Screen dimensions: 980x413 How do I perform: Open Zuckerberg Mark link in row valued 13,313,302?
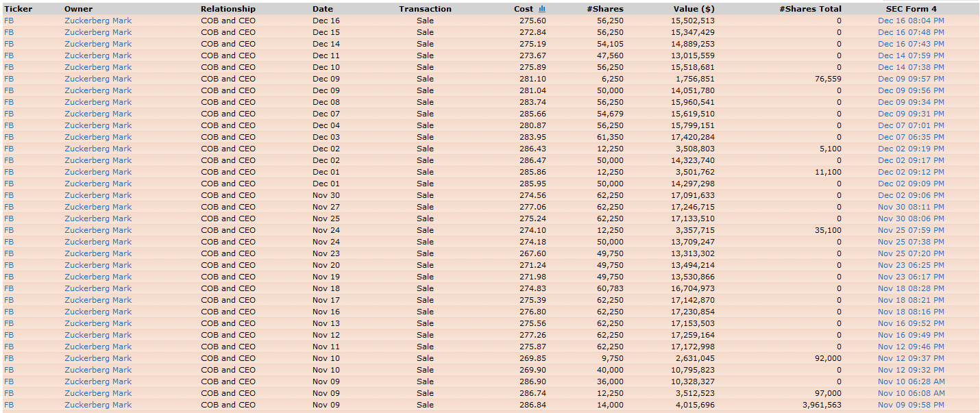pyautogui.click(x=98, y=253)
